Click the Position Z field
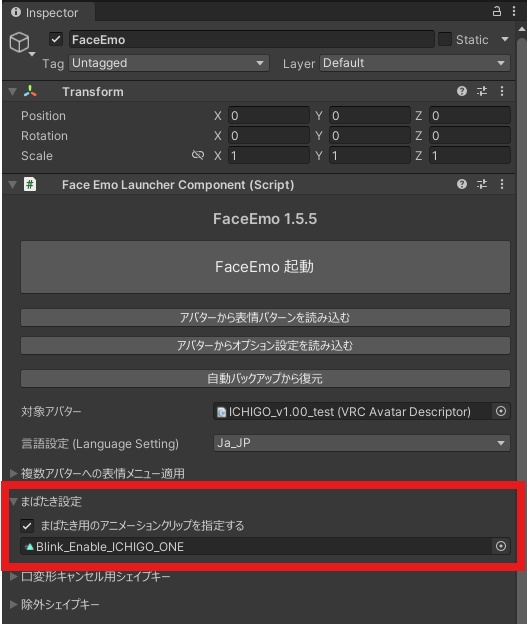 click(x=470, y=115)
